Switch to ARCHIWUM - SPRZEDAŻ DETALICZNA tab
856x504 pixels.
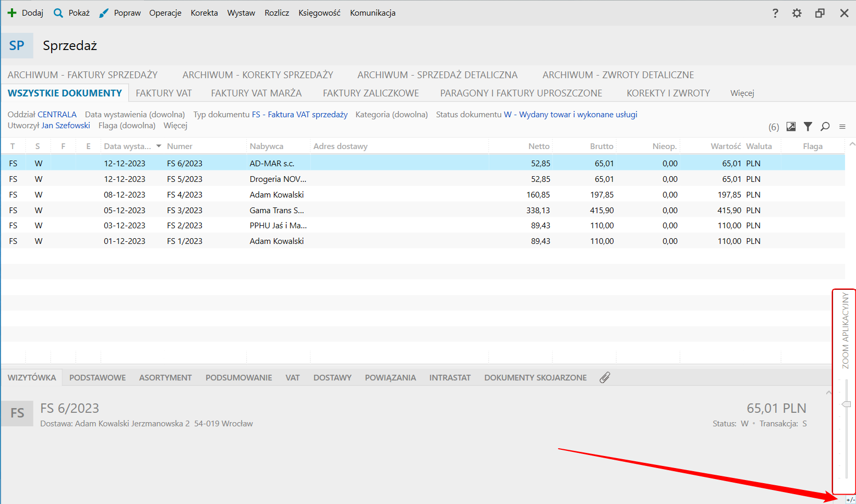pos(437,75)
